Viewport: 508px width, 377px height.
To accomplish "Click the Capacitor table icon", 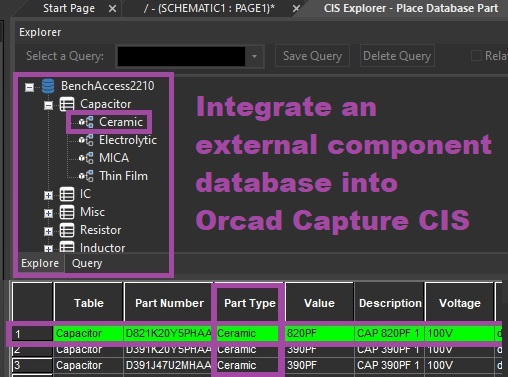I will click(x=67, y=104).
